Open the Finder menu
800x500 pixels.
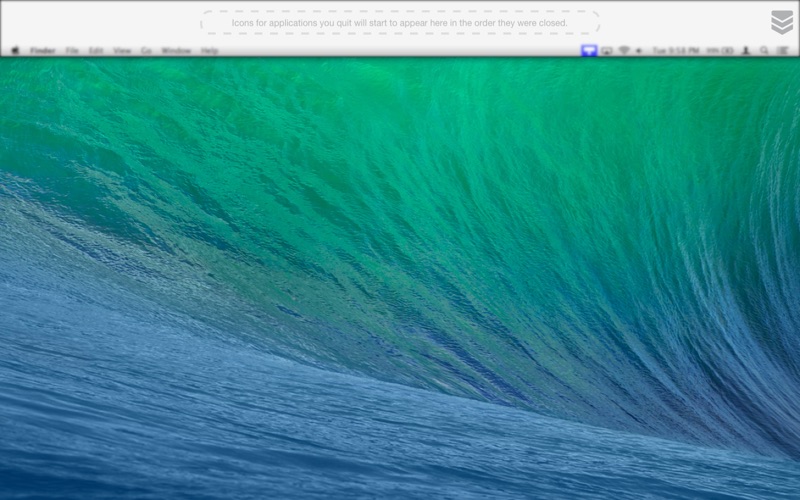42,51
